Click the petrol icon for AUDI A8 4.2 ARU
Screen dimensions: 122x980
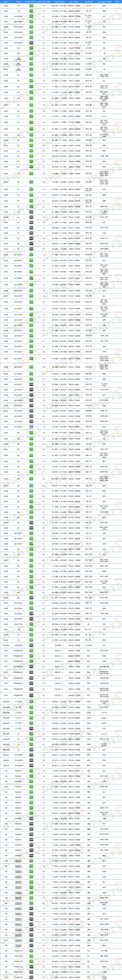[x=31, y=587]
